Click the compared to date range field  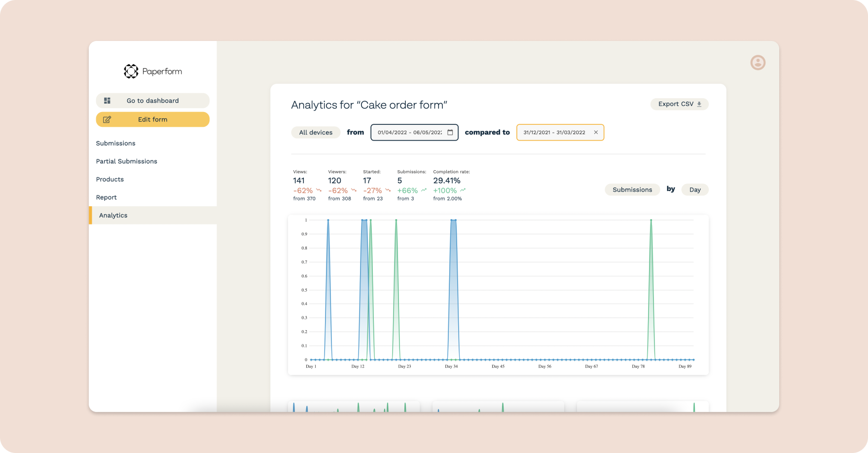554,132
